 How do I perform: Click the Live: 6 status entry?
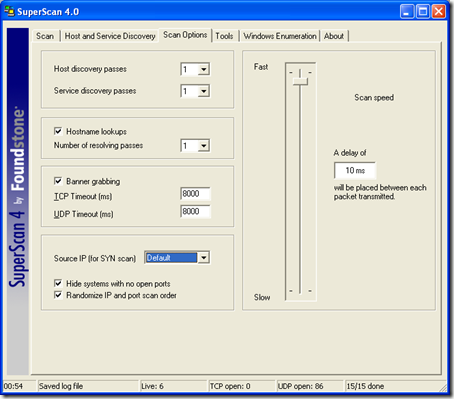[x=152, y=386]
